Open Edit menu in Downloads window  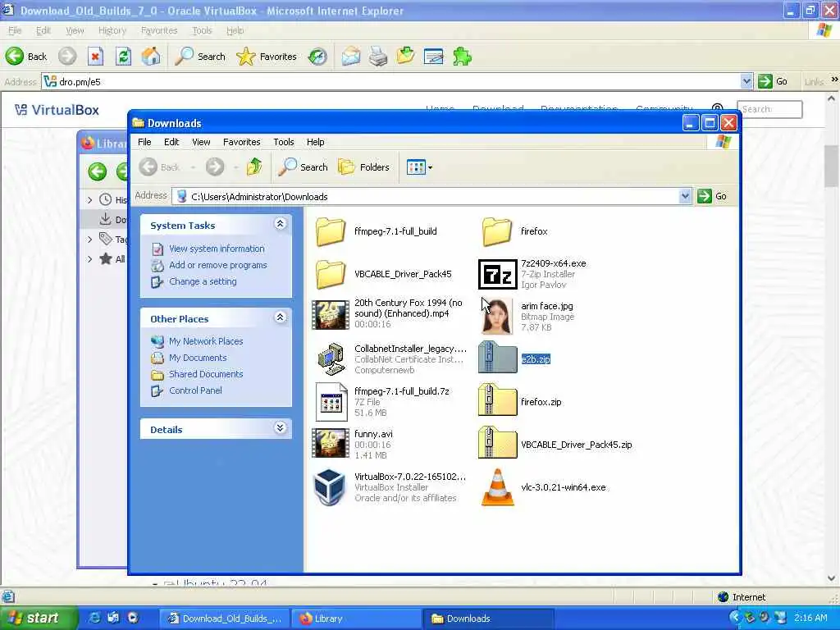171,142
